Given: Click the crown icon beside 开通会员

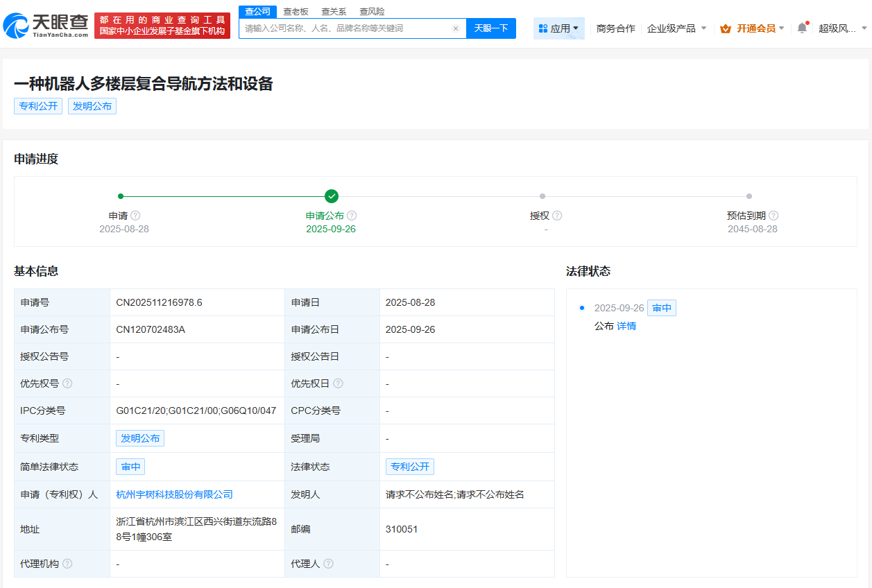Looking at the screenshot, I should point(727,28).
